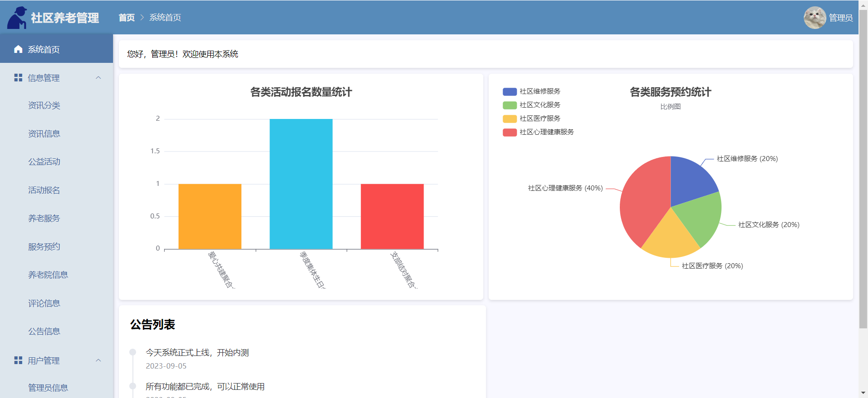Click announcement 所有功能都已完成，可以正常使用

[x=205, y=387]
